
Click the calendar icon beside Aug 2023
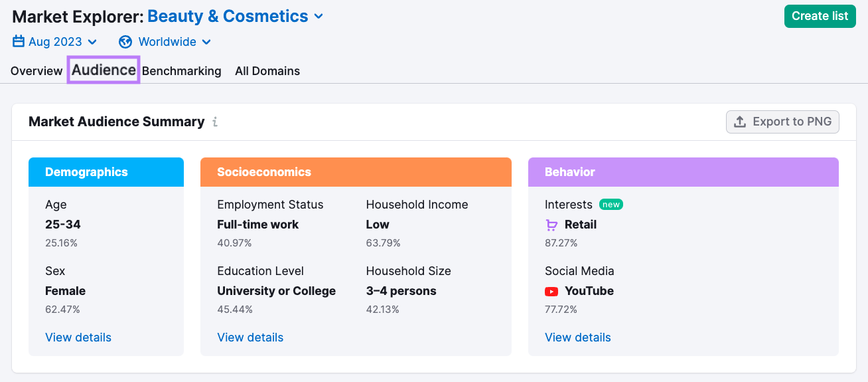click(x=19, y=42)
